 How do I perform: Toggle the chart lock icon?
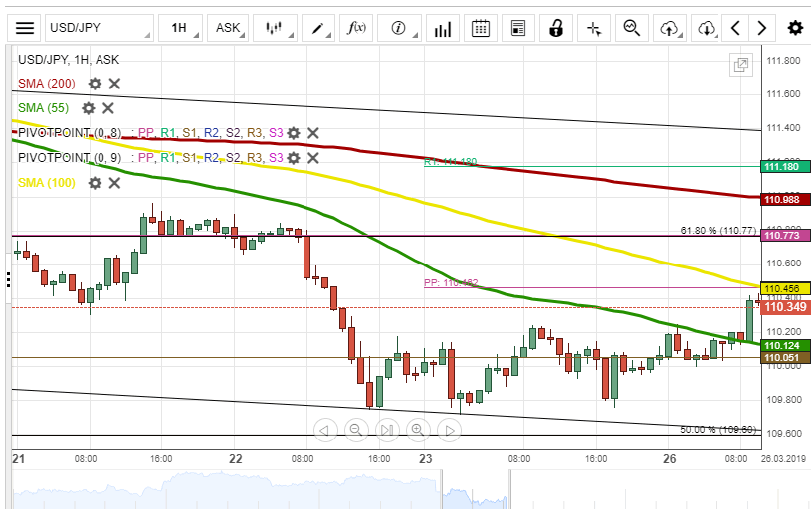click(x=556, y=28)
